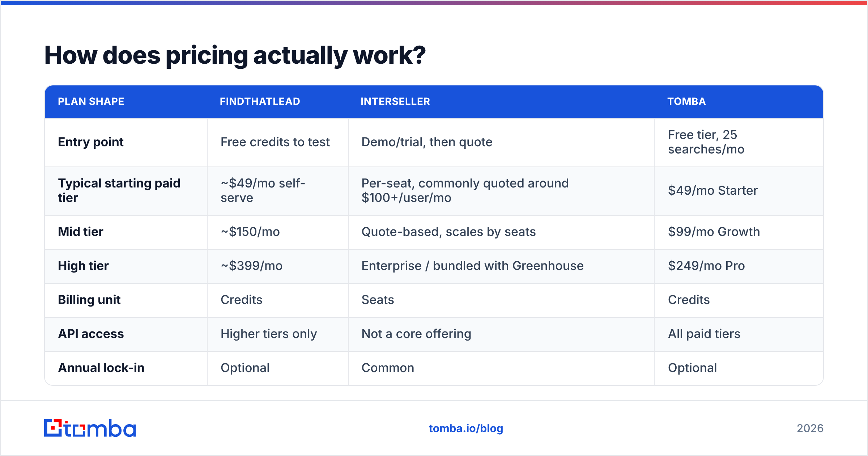Click the heading 'How does pricing actually work?'
This screenshot has height=456, width=868.
pyautogui.click(x=235, y=55)
